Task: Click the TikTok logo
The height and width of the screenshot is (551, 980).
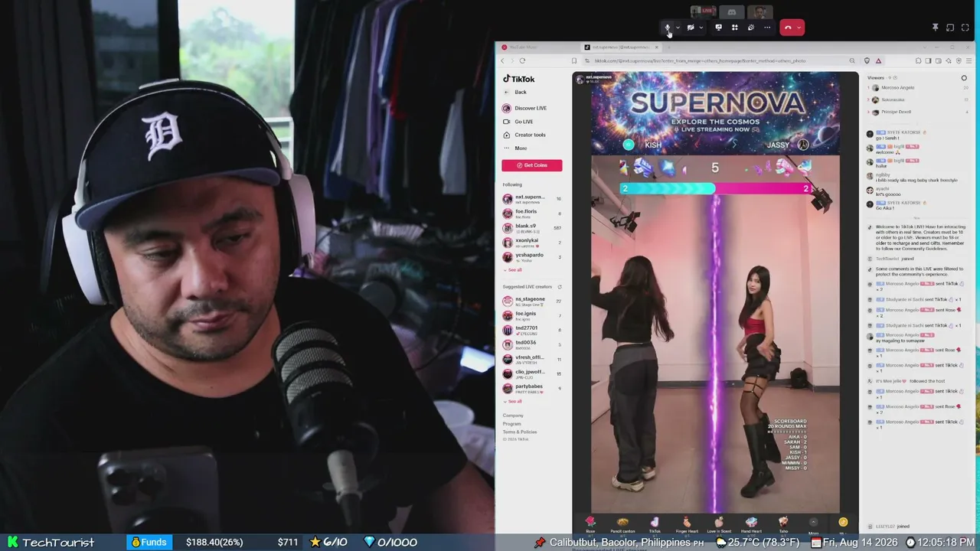Action: click(x=518, y=79)
